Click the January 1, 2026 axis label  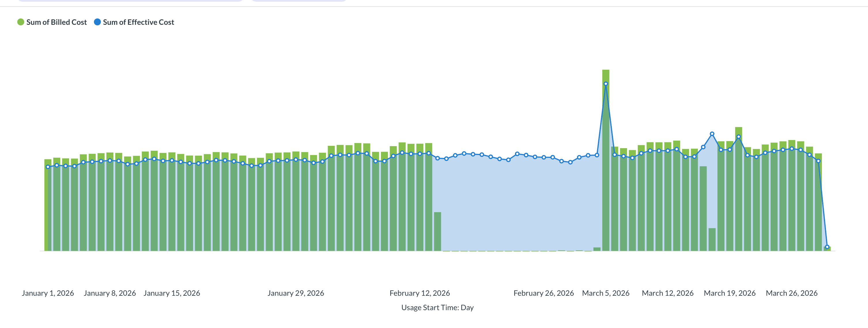pyautogui.click(x=48, y=293)
